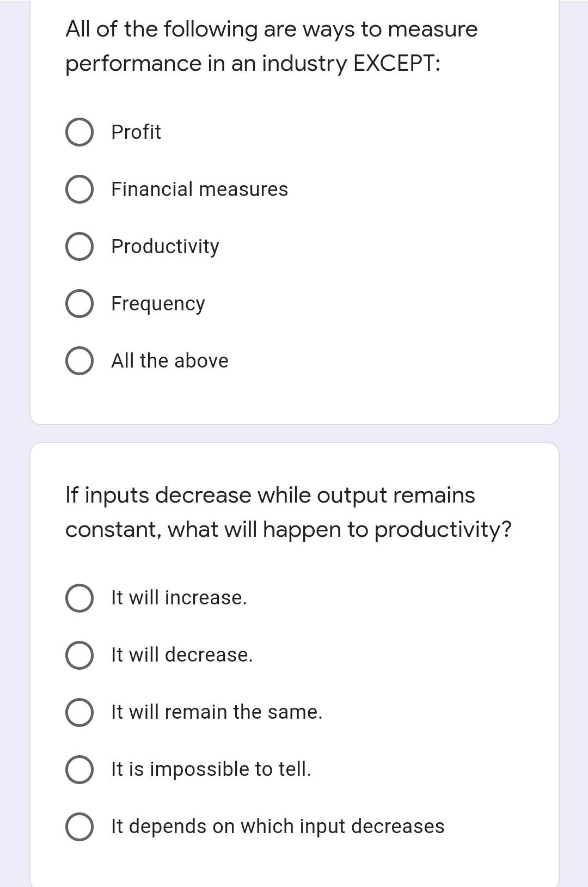Select the Financial measures option
This screenshot has height=887, width=588.
point(78,189)
